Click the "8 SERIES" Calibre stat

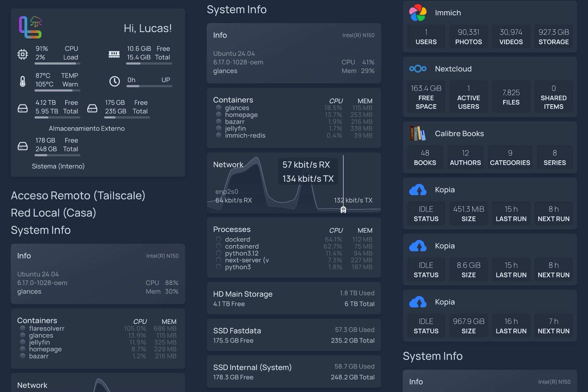click(x=555, y=157)
